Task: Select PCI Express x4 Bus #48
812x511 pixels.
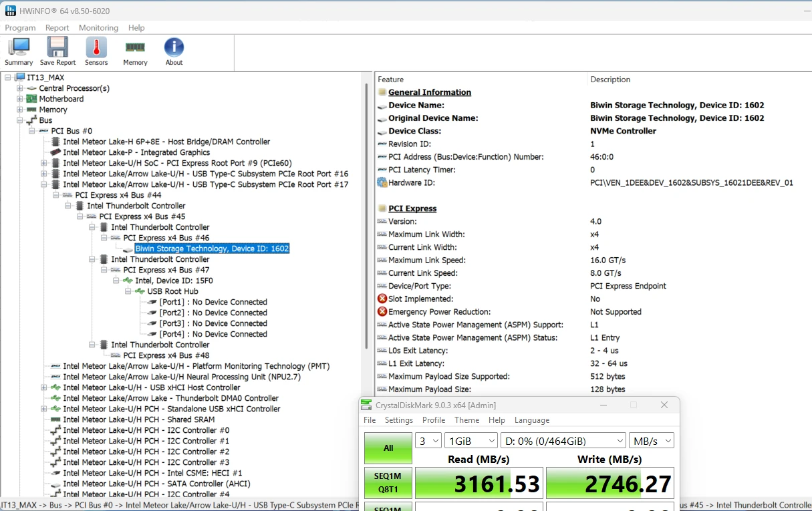Action: point(166,355)
